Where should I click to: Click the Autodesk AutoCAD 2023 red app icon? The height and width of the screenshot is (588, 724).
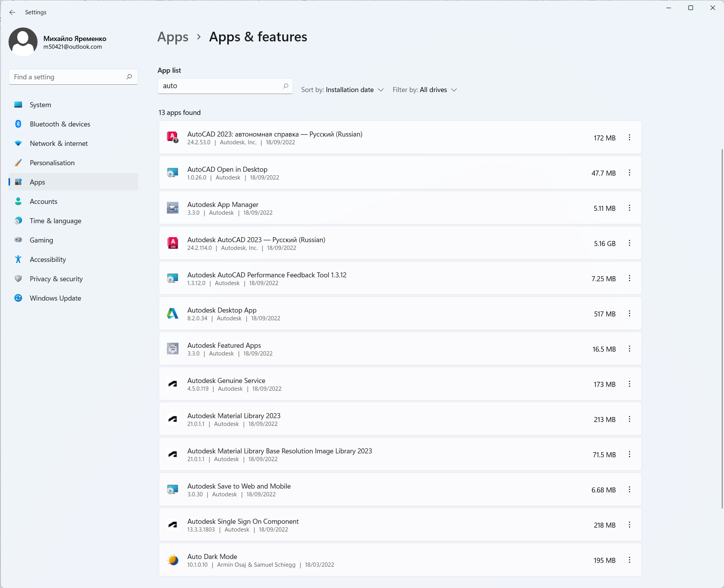(173, 243)
